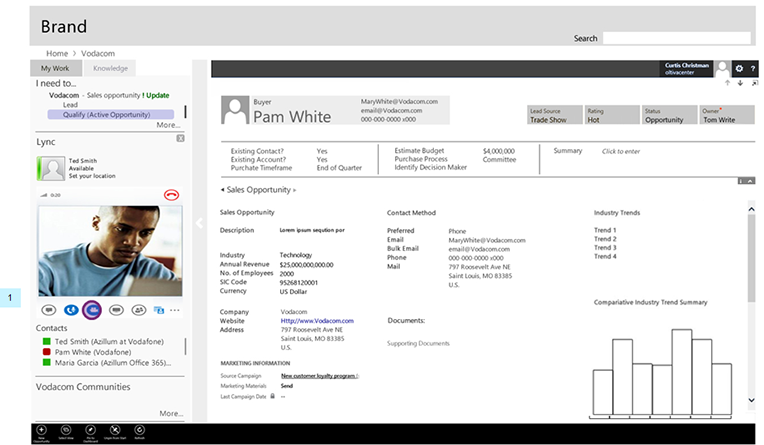Select the My Work tab

55,68
